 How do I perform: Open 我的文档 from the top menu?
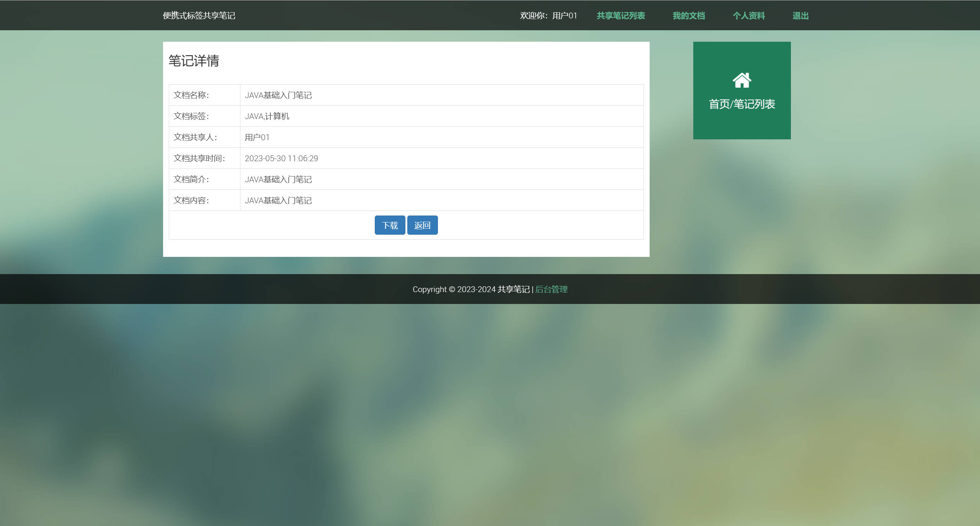tap(689, 16)
